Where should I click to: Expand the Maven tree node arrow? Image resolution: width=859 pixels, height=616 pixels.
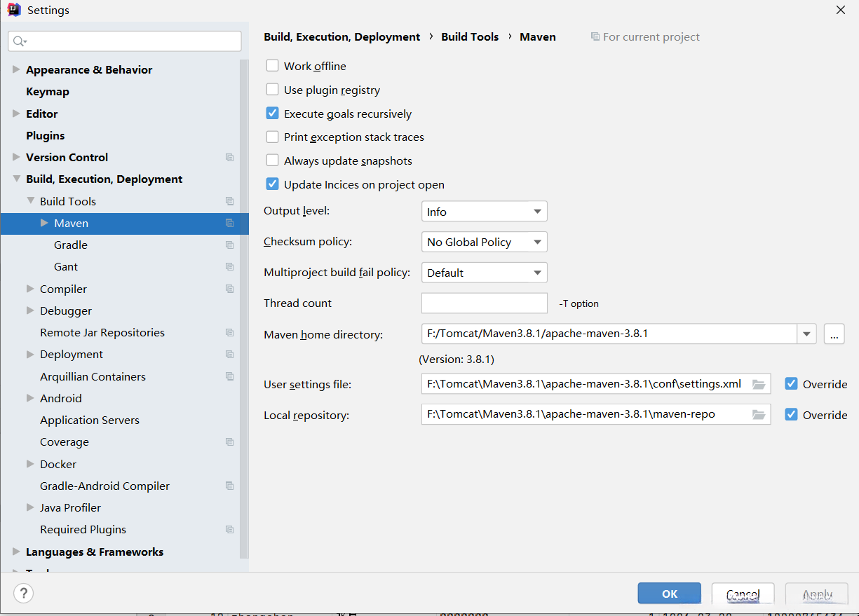pyautogui.click(x=44, y=223)
